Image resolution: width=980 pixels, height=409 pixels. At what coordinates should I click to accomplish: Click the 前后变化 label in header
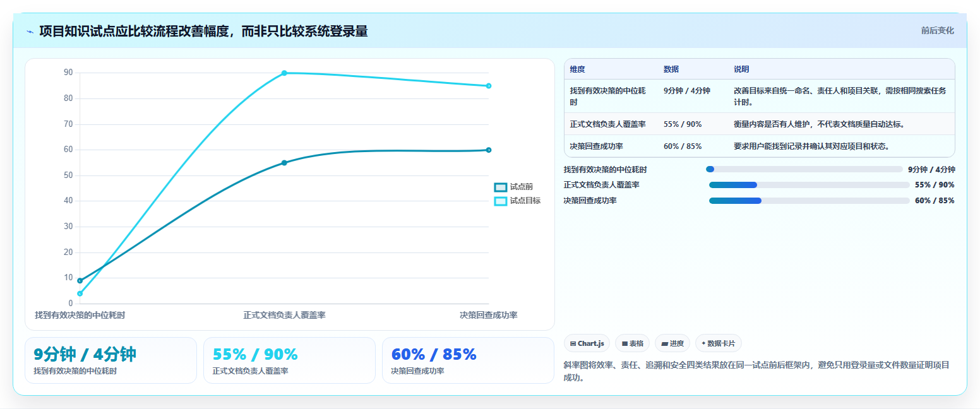tap(937, 30)
